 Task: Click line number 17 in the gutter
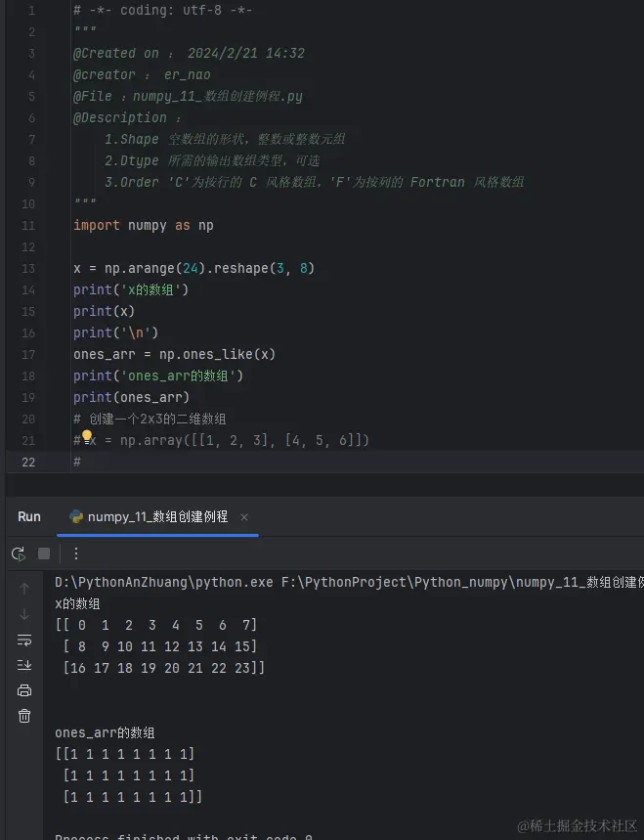pos(28,355)
